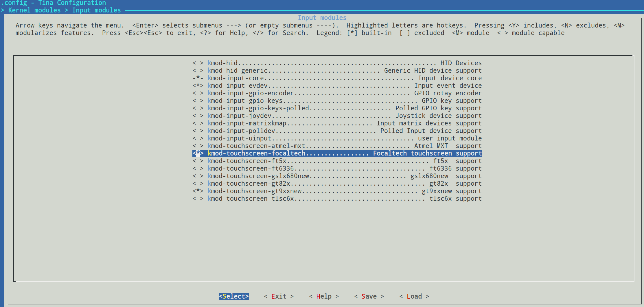Image resolution: width=644 pixels, height=307 pixels.
Task: Click 'Input modules' in breadcrumb path
Action: [x=96, y=10]
